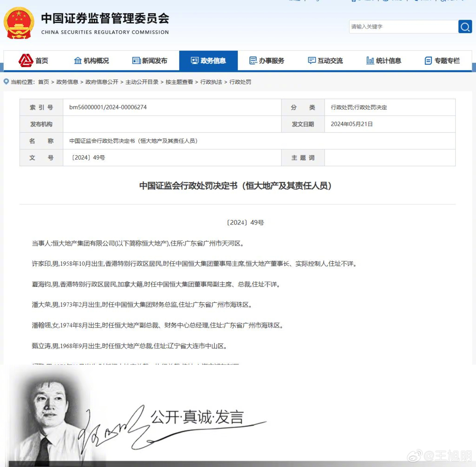Open the 统计信息 navigation tab

coord(384,60)
